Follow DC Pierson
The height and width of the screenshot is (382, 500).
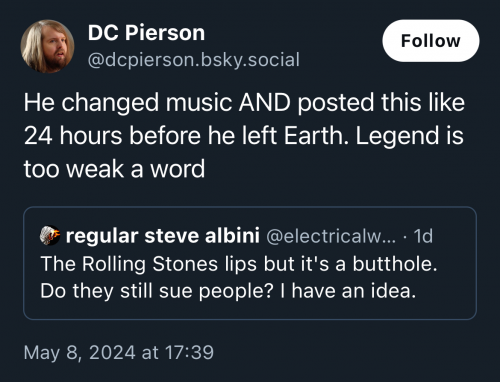(x=431, y=41)
